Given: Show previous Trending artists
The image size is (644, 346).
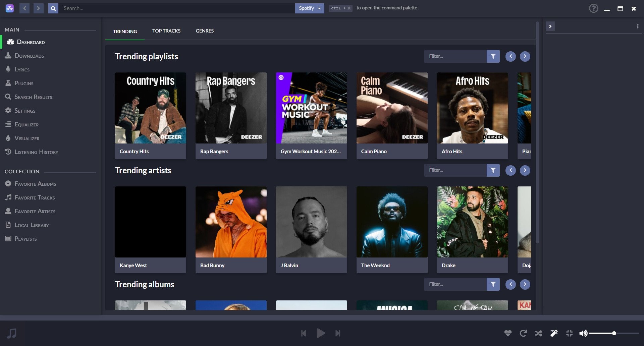Looking at the screenshot, I should point(511,170).
